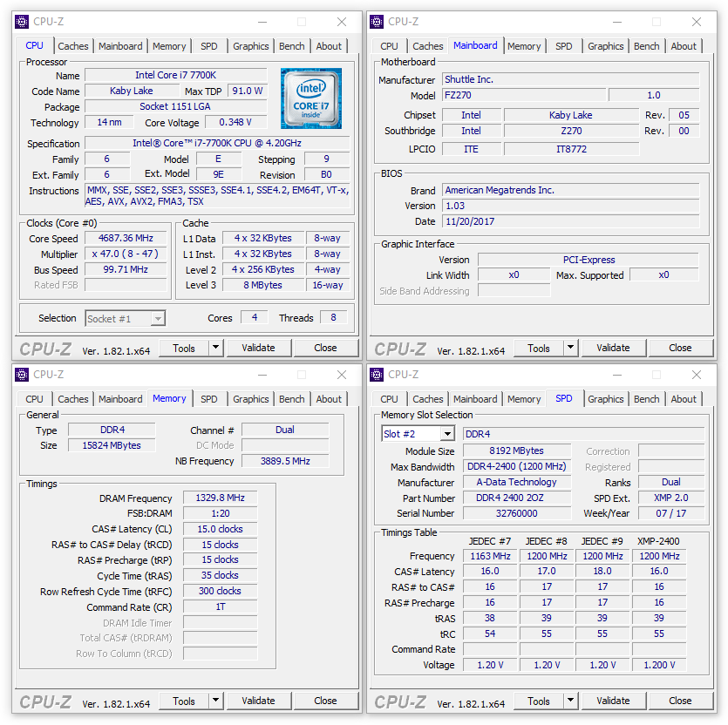Click the XMP-2400 voltage 1.200 V cell

click(x=659, y=665)
